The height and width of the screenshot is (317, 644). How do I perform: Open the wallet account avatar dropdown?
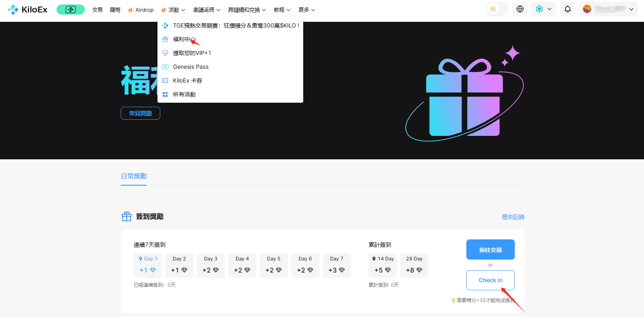click(608, 9)
